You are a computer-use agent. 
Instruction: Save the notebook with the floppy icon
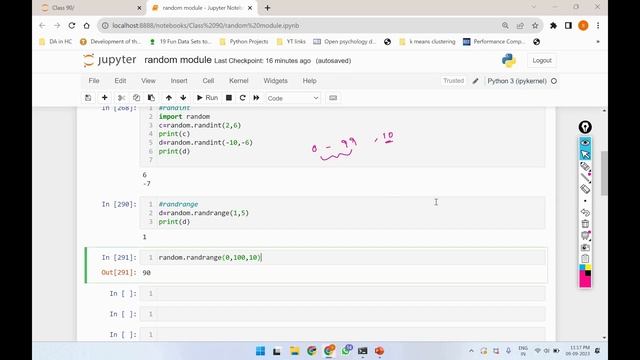[88, 98]
